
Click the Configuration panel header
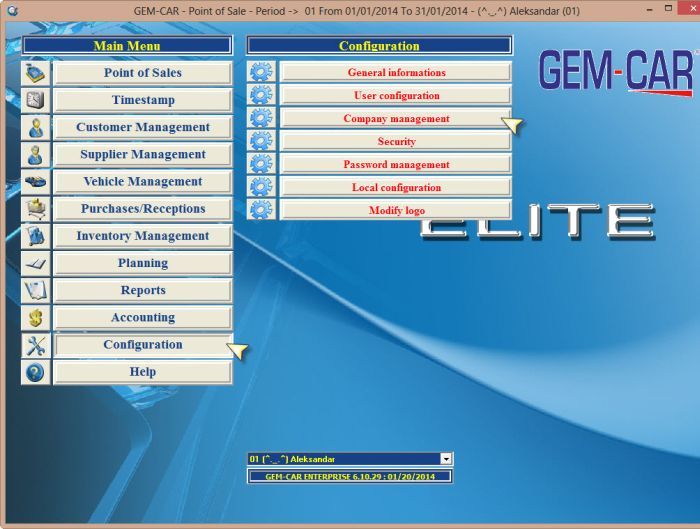[x=379, y=46]
